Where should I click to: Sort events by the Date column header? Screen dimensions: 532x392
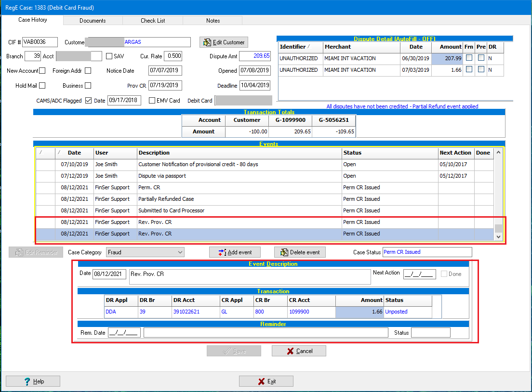[x=74, y=153]
